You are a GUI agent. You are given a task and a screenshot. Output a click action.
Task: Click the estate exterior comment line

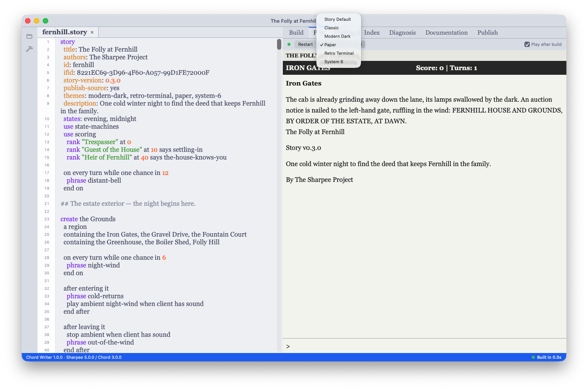click(128, 203)
